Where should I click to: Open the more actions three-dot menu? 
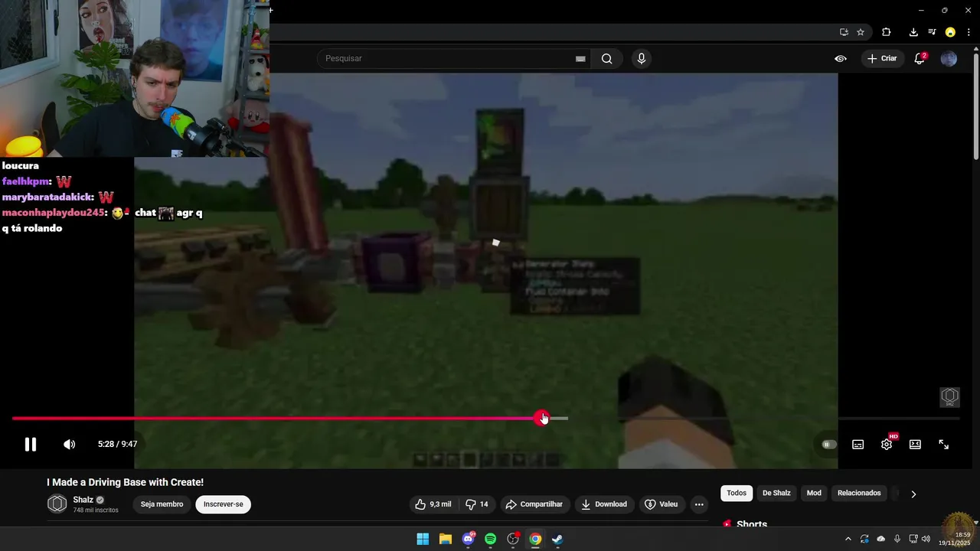point(699,504)
